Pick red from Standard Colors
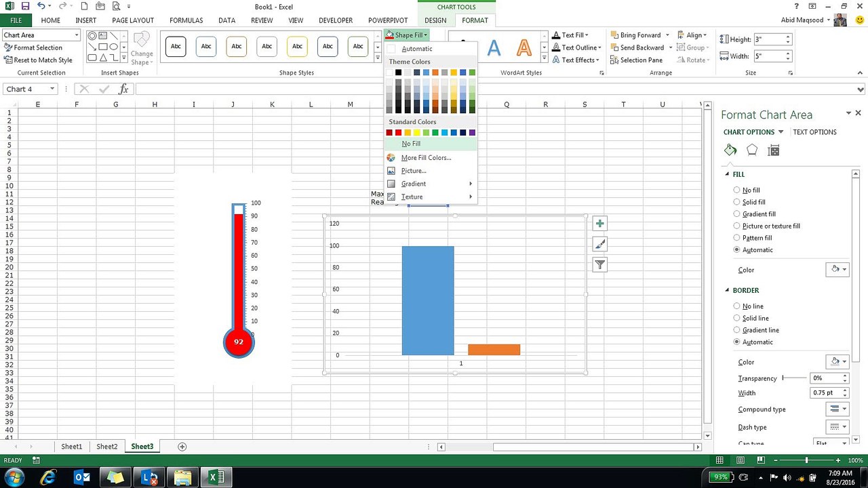This screenshot has height=488, width=868. pyautogui.click(x=399, y=133)
